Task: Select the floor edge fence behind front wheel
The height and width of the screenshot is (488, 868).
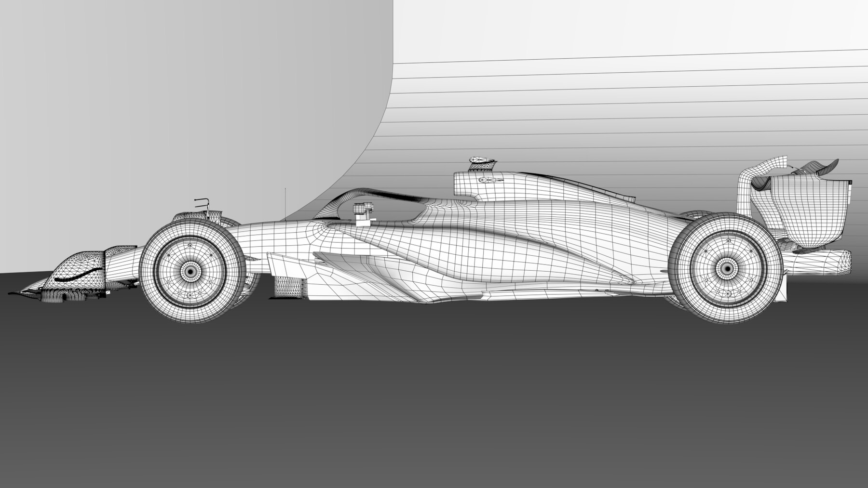Action: point(291,287)
